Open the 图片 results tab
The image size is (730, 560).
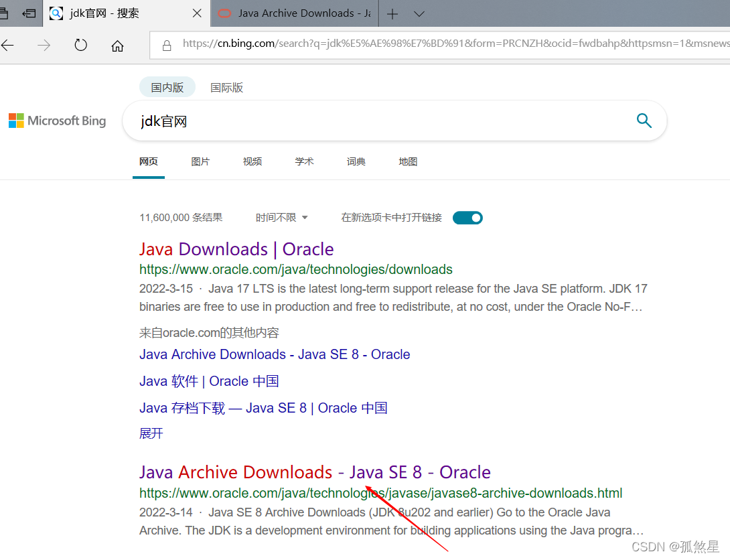click(x=200, y=161)
